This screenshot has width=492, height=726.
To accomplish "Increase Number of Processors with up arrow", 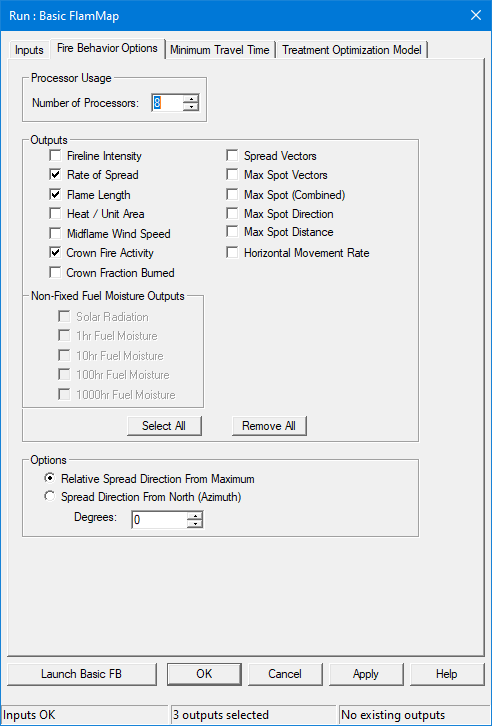I will pos(191,99).
